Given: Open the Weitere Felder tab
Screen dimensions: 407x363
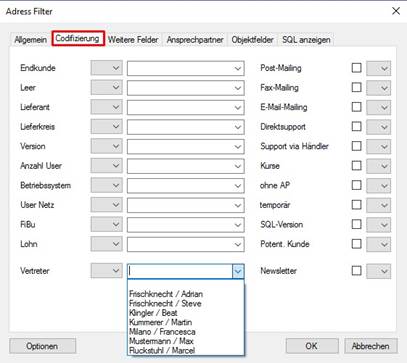Looking at the screenshot, I should (133, 40).
